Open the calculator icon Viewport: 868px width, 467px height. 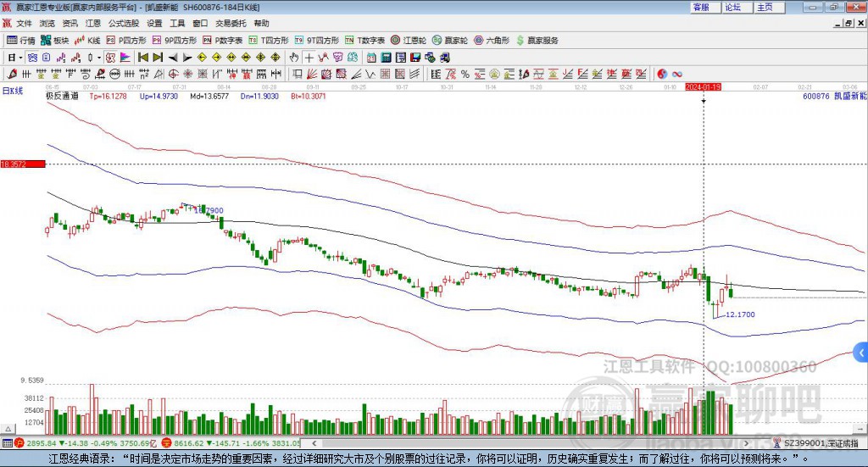click(387, 58)
